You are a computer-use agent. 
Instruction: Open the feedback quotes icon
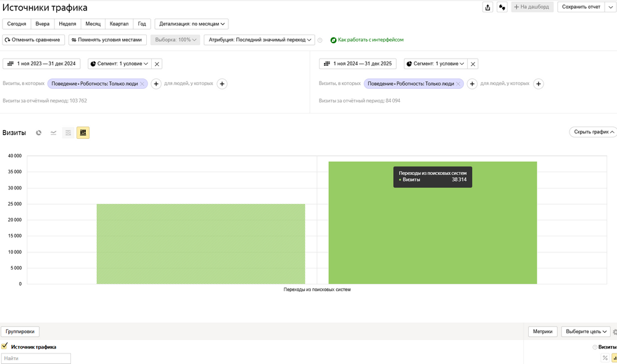coord(502,7)
